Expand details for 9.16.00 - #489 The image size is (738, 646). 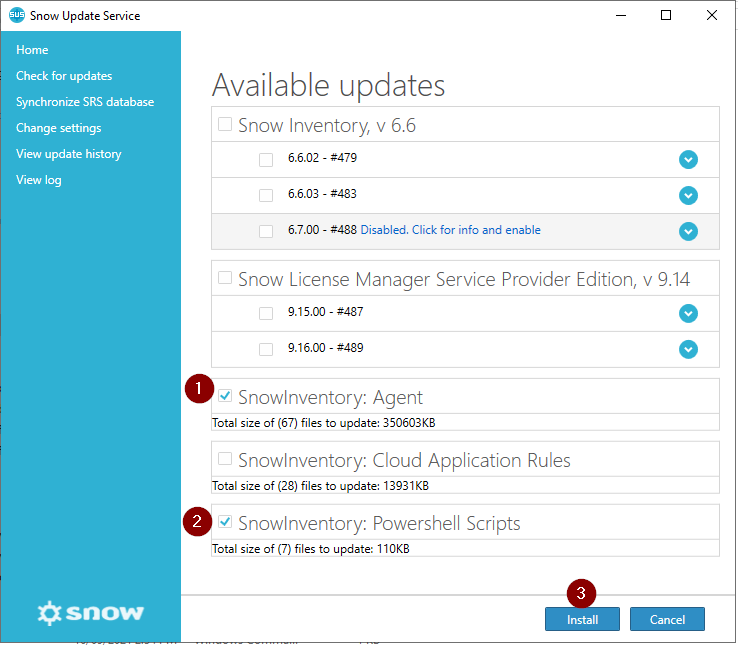click(688, 349)
